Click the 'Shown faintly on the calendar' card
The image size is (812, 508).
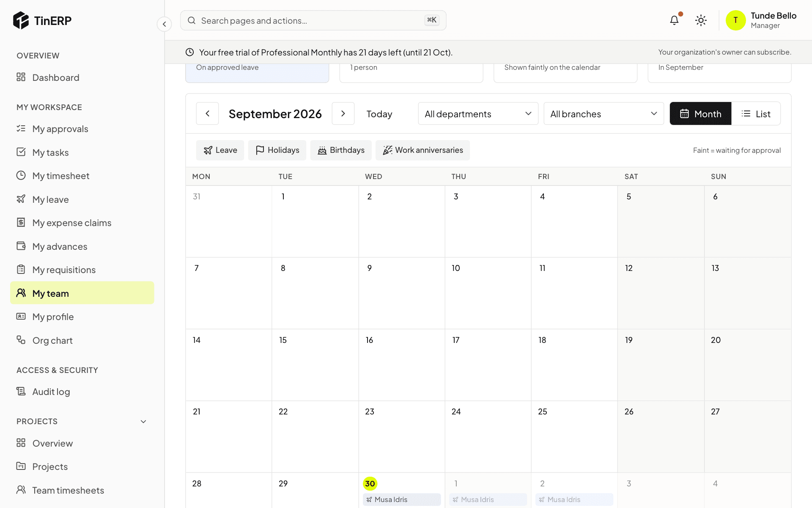tap(565, 73)
